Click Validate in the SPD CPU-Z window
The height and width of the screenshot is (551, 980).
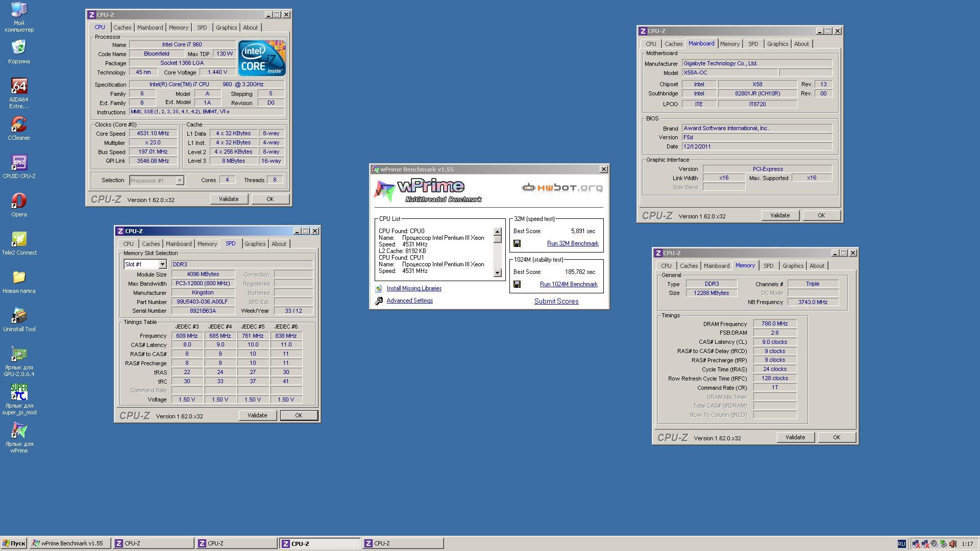257,415
